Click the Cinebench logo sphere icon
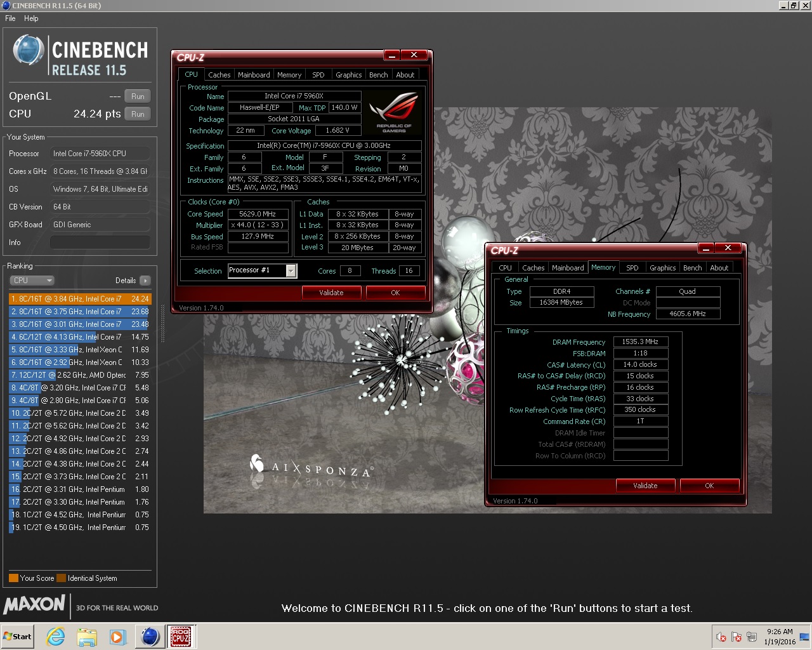 point(29,50)
